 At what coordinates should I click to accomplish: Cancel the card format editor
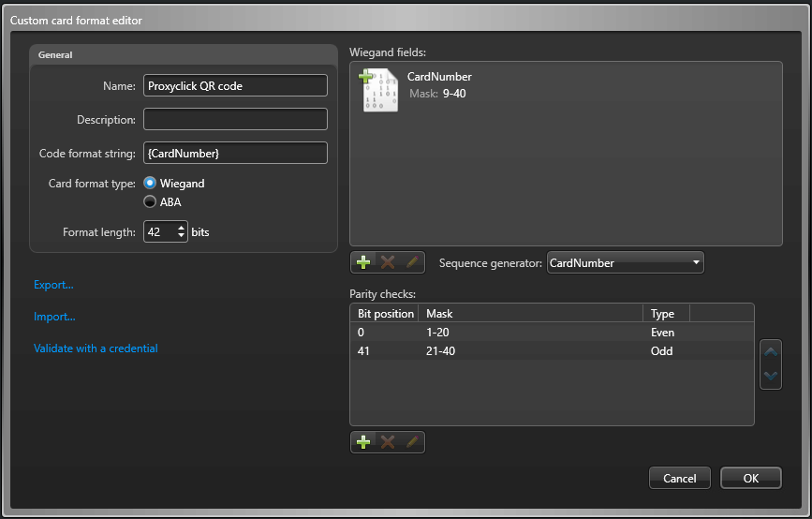[679, 478]
